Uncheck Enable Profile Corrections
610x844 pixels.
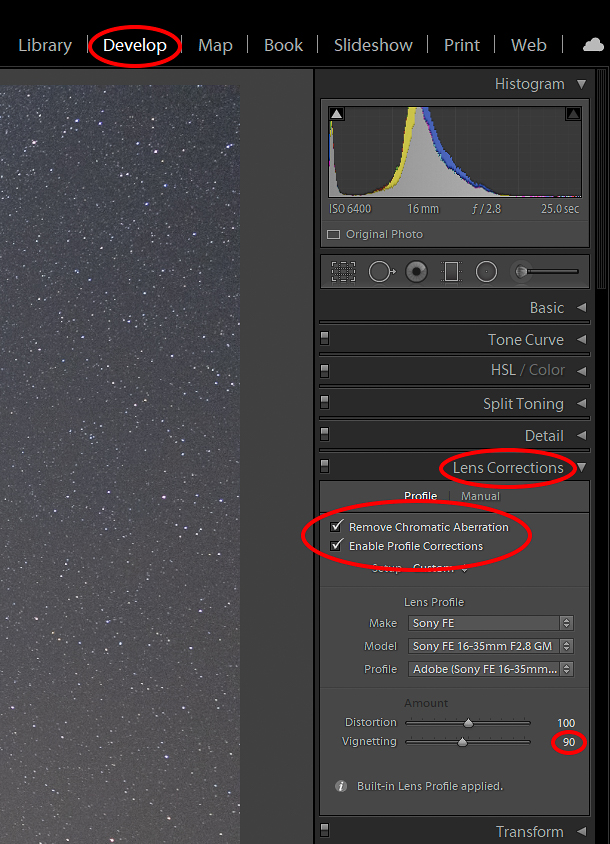336,545
